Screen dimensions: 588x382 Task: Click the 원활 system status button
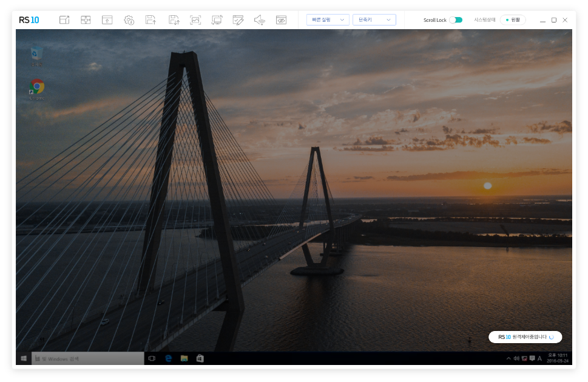pos(513,20)
